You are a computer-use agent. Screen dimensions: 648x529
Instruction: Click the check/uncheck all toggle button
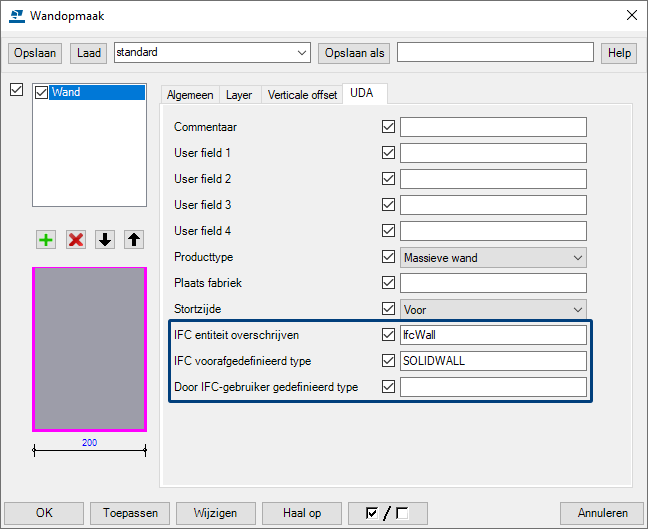click(x=387, y=513)
